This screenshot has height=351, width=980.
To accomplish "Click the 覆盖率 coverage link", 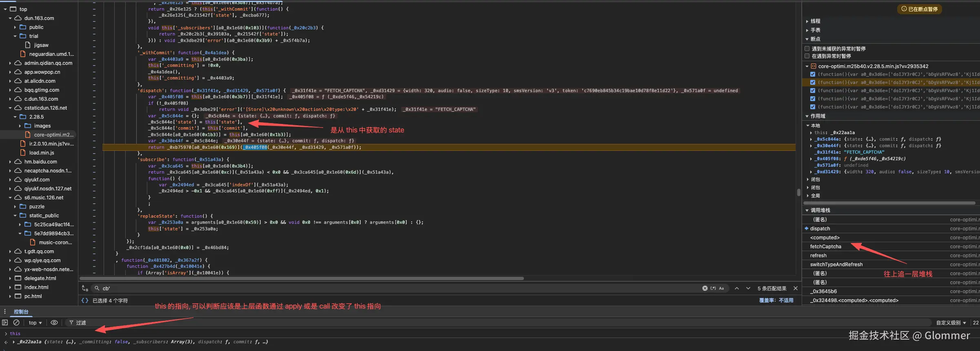I will click(x=776, y=300).
